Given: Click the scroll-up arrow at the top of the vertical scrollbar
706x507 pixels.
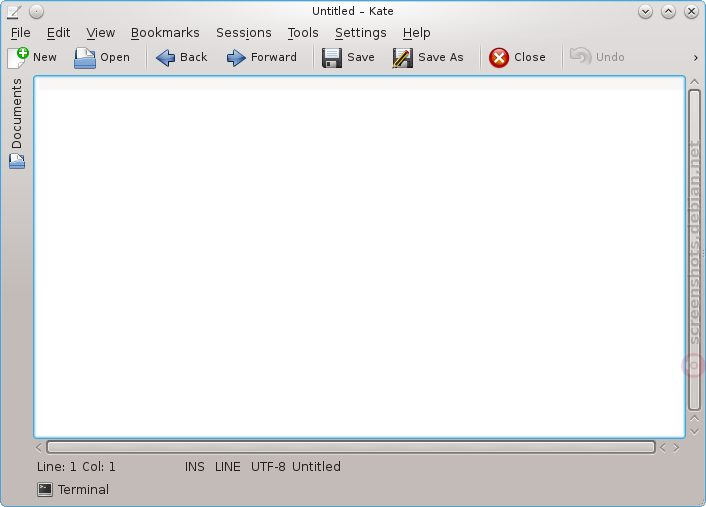Looking at the screenshot, I should pos(694,82).
